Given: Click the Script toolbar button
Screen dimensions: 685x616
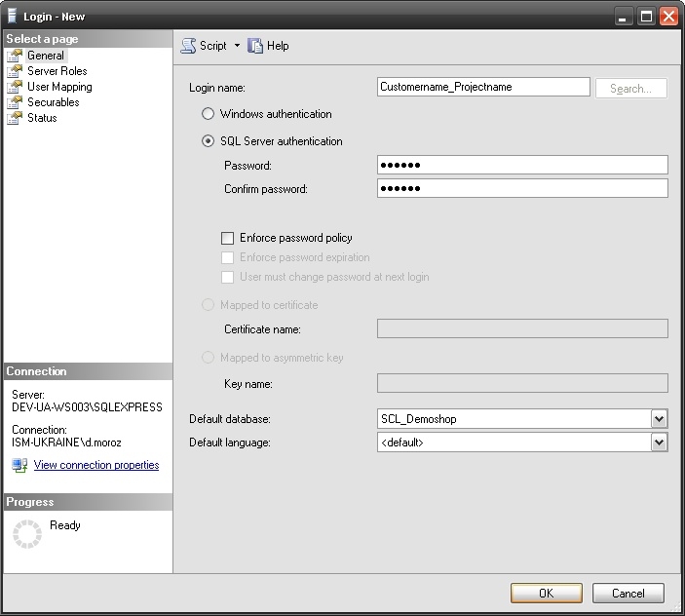Looking at the screenshot, I should tap(205, 46).
